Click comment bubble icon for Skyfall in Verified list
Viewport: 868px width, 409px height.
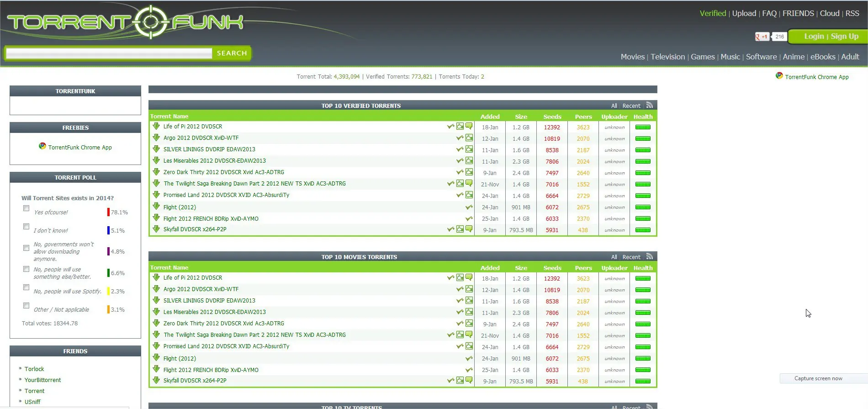(x=469, y=229)
